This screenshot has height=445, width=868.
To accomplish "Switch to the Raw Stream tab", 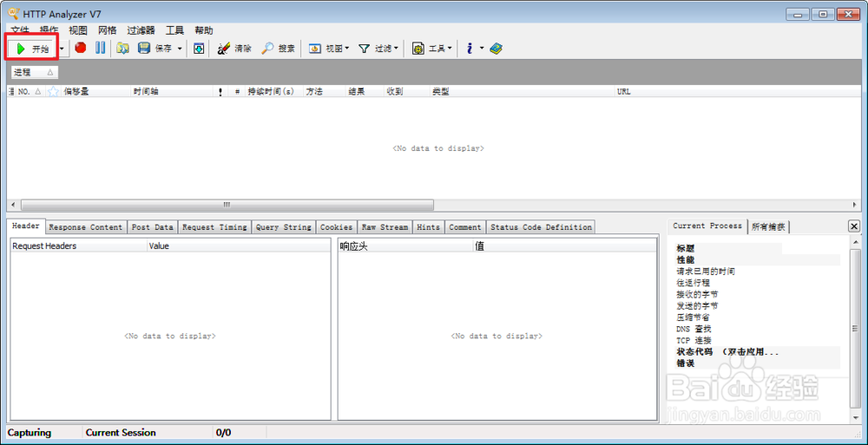I will click(385, 227).
